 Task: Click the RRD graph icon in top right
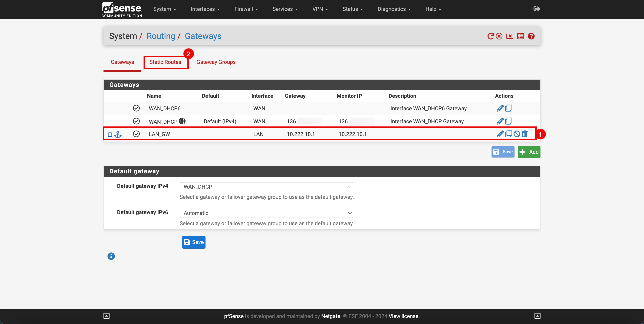[510, 36]
